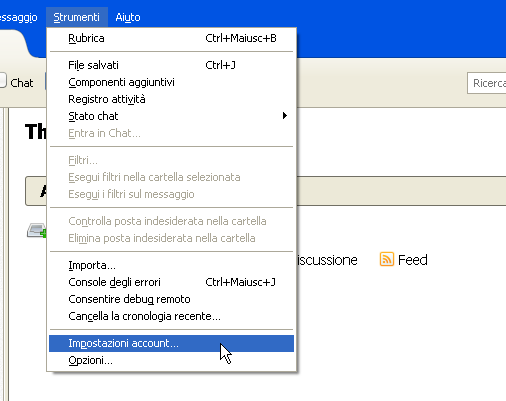Open the Aiuto menu
506x401 pixels.
128,17
